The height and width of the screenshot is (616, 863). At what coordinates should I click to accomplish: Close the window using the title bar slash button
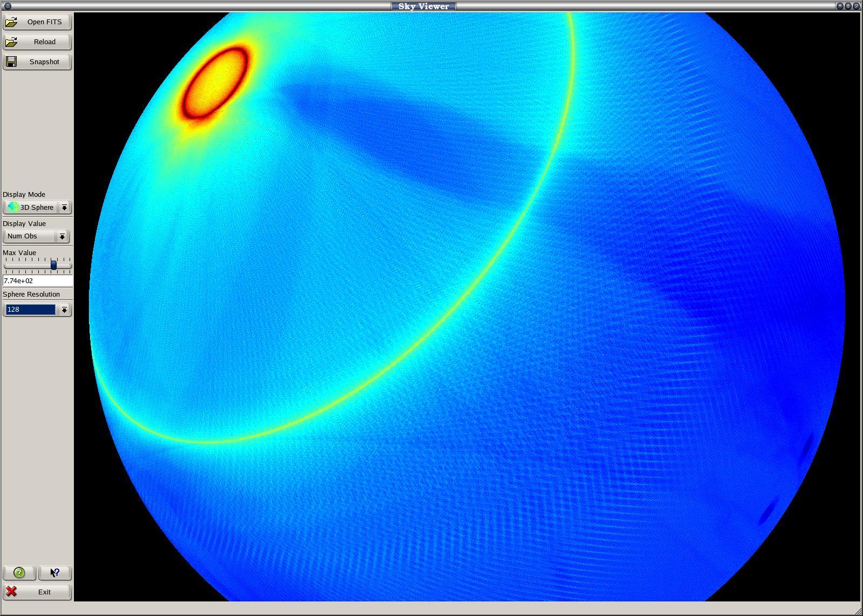point(856,6)
